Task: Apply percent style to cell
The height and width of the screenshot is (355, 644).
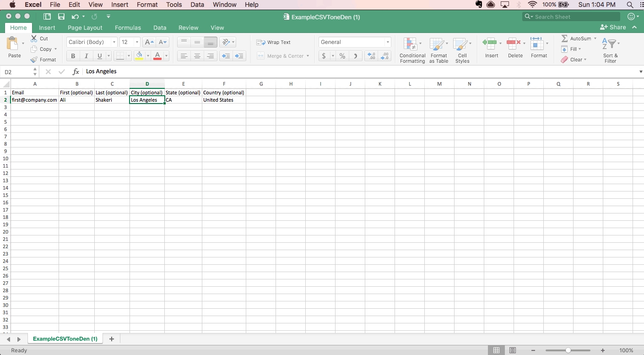Action: (x=342, y=56)
